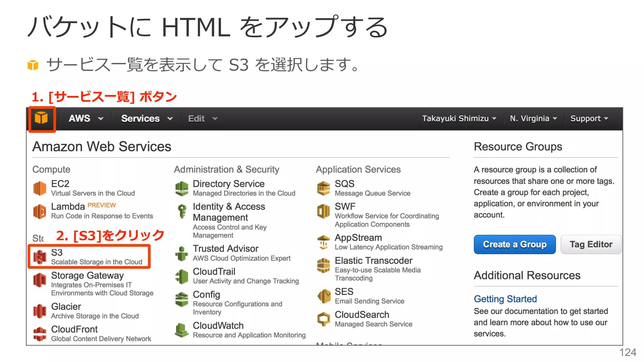Click the Elastic Transcoder link
The image size is (644, 362).
coord(374,261)
